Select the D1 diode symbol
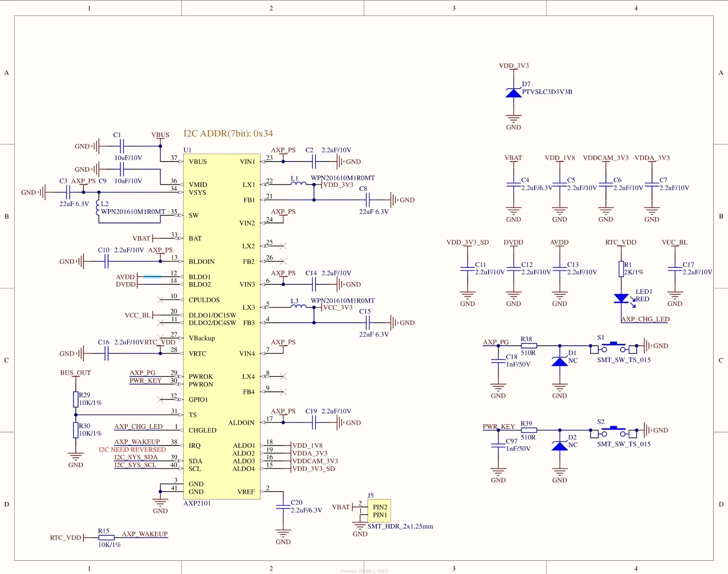Screen dimensions: 728x574 [x=560, y=361]
